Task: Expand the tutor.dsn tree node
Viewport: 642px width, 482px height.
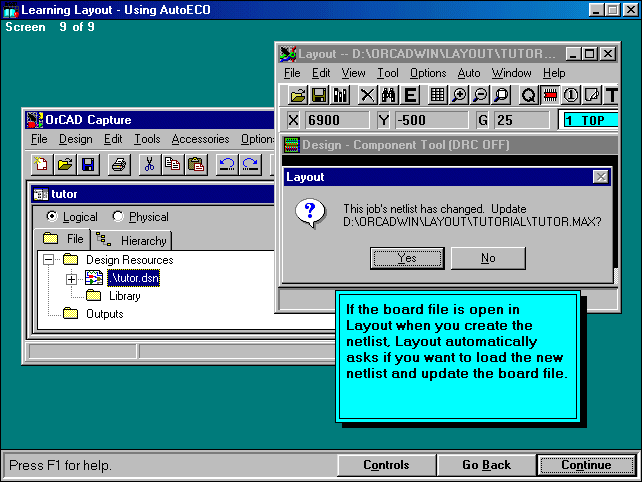Action: (71, 279)
